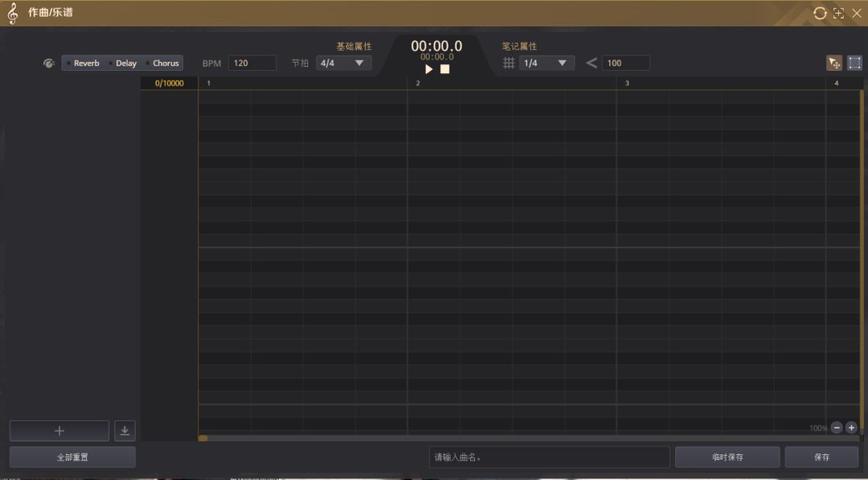This screenshot has width=868, height=480.
Task: Click the 保存 save button
Action: click(822, 457)
